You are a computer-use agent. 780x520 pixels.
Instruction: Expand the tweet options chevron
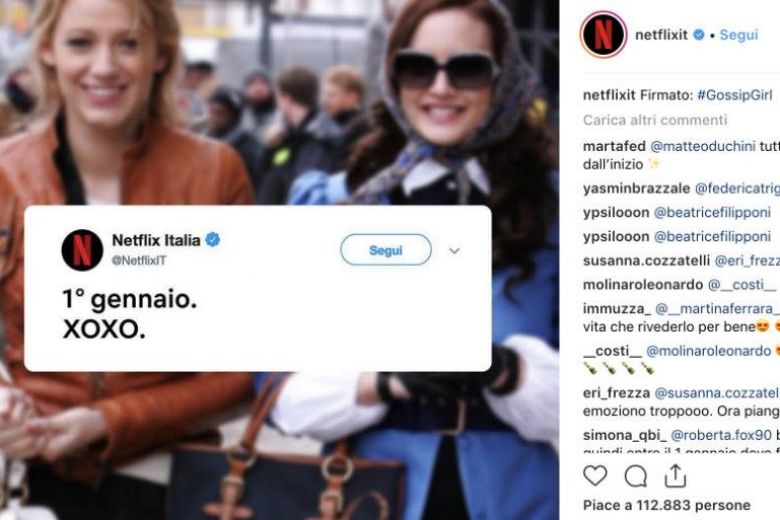454,250
